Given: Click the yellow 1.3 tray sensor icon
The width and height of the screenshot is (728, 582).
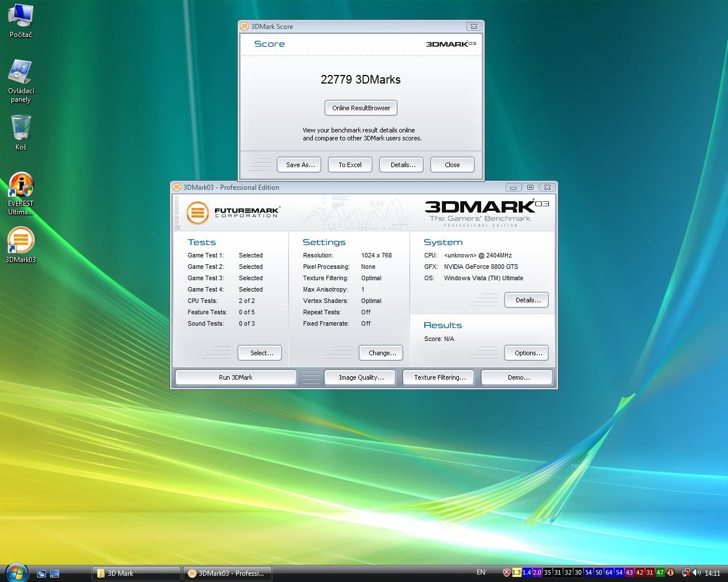Looking at the screenshot, I should (516, 572).
